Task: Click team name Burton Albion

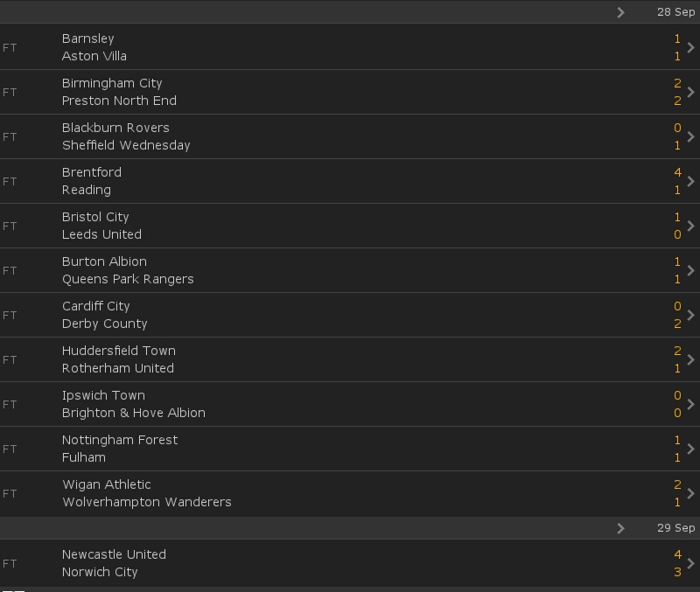Action: (104, 261)
